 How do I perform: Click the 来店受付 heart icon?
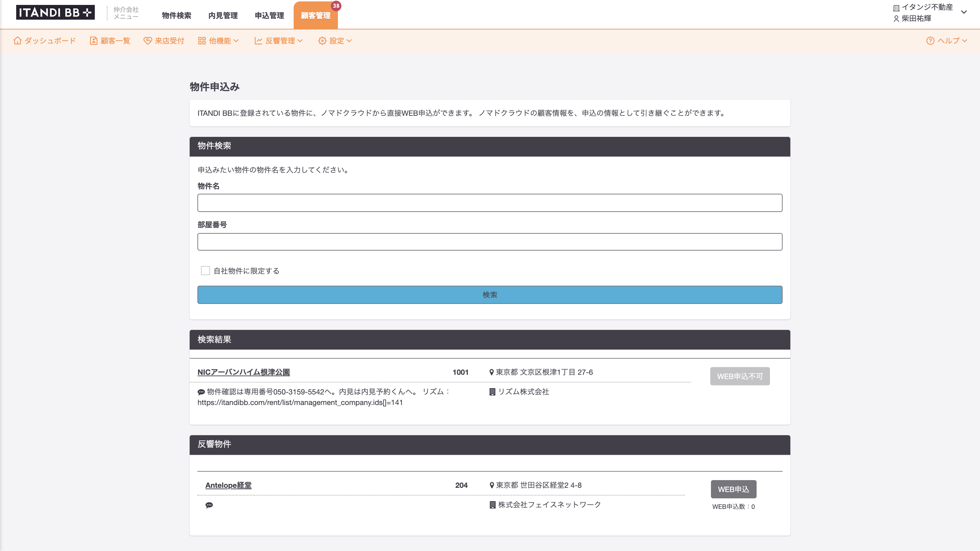(x=148, y=41)
